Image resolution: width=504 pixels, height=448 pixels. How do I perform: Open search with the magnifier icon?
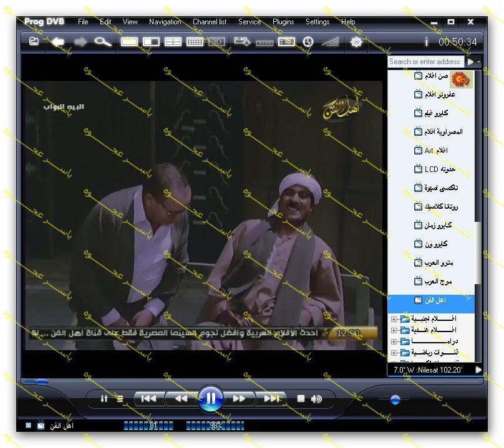click(103, 42)
